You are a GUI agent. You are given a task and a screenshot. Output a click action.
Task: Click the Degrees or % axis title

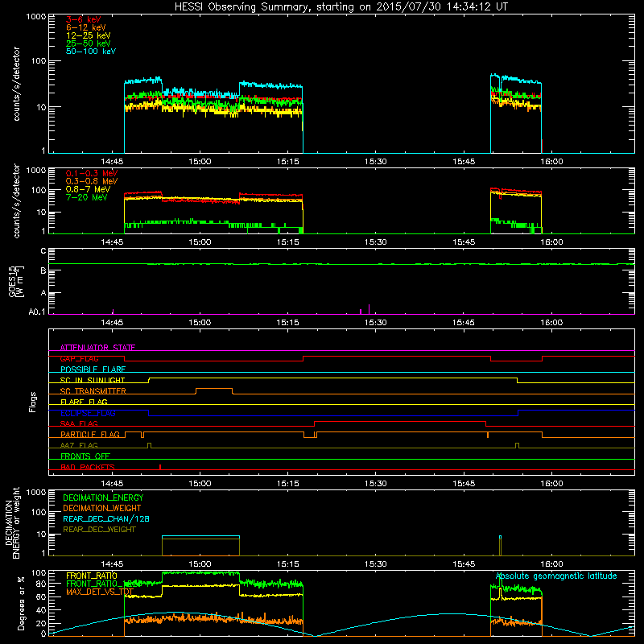[21, 603]
